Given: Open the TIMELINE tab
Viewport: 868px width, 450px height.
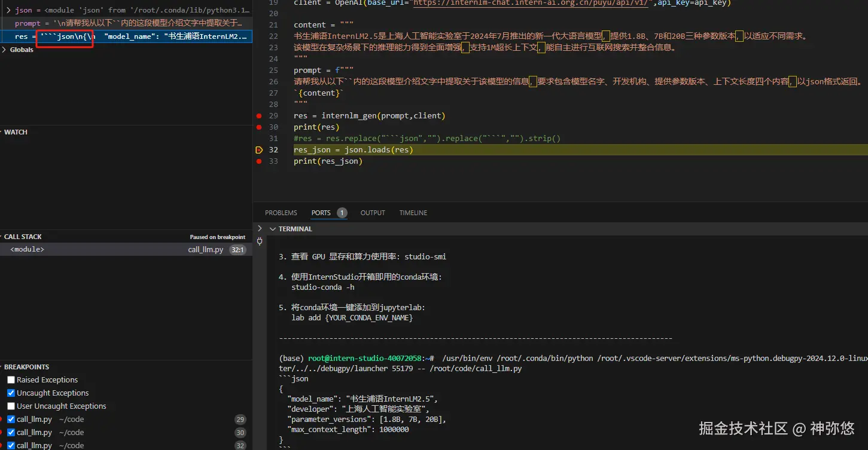Looking at the screenshot, I should (413, 213).
